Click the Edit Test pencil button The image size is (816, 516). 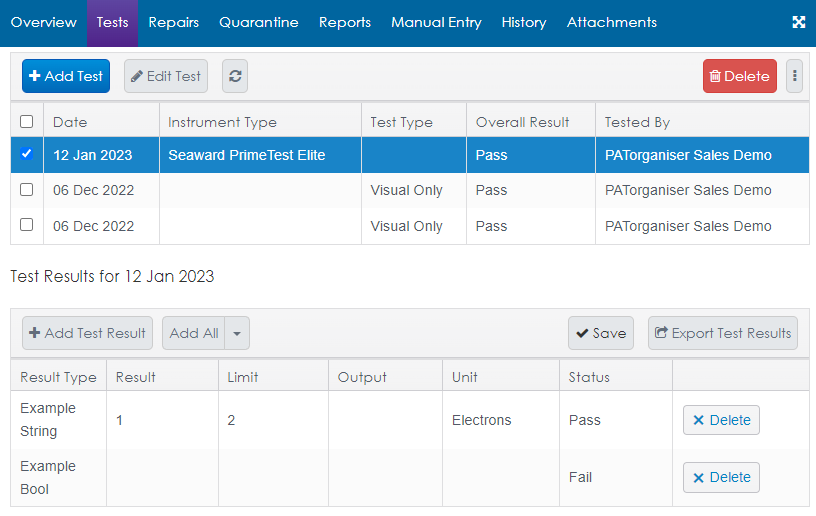click(166, 76)
